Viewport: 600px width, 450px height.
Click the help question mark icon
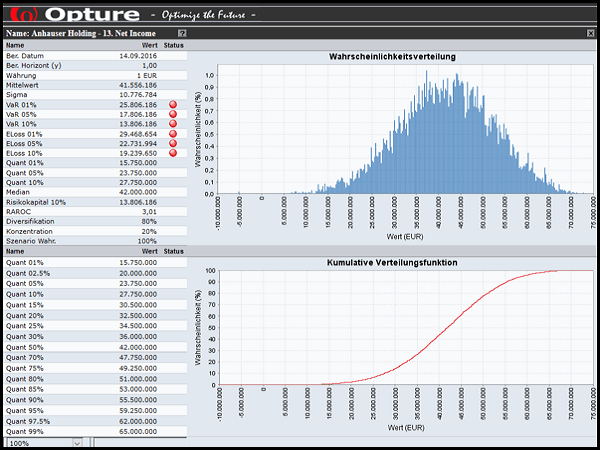tap(181, 34)
